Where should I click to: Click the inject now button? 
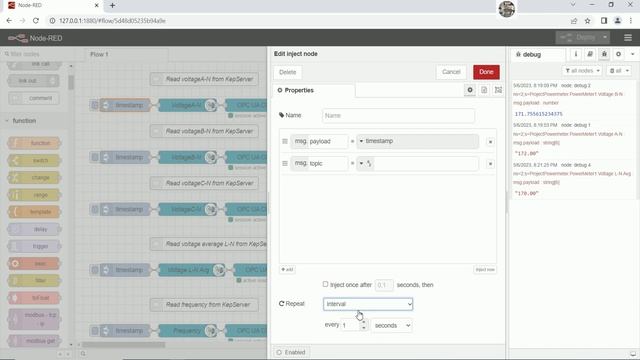[x=485, y=270]
